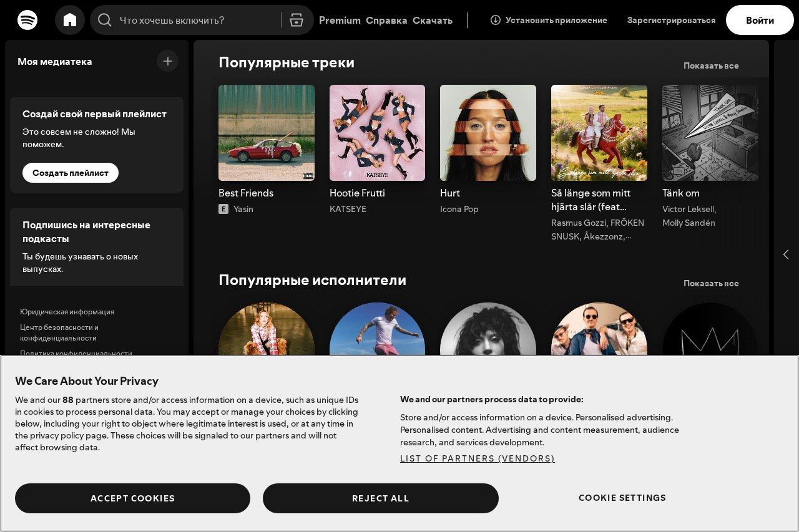Screen dimensions: 799x532
Task: Open Hootie Frutti cover art
Action: tap(377, 133)
